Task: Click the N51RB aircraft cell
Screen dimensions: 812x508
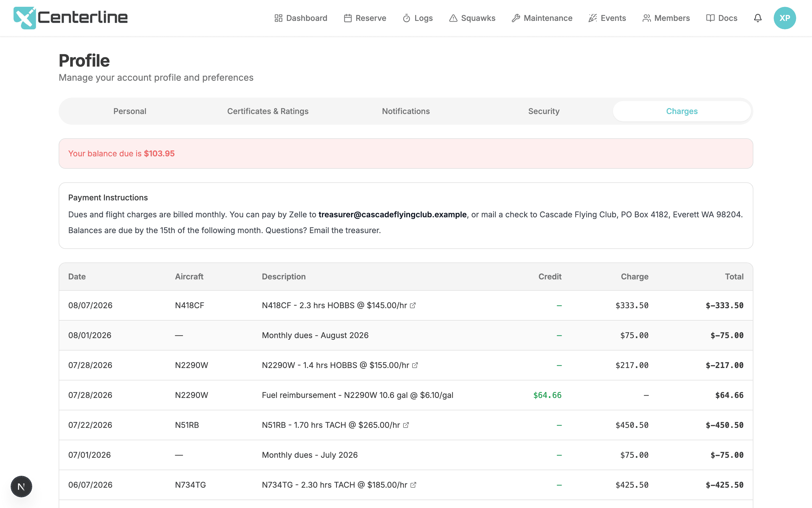Action: point(187,425)
